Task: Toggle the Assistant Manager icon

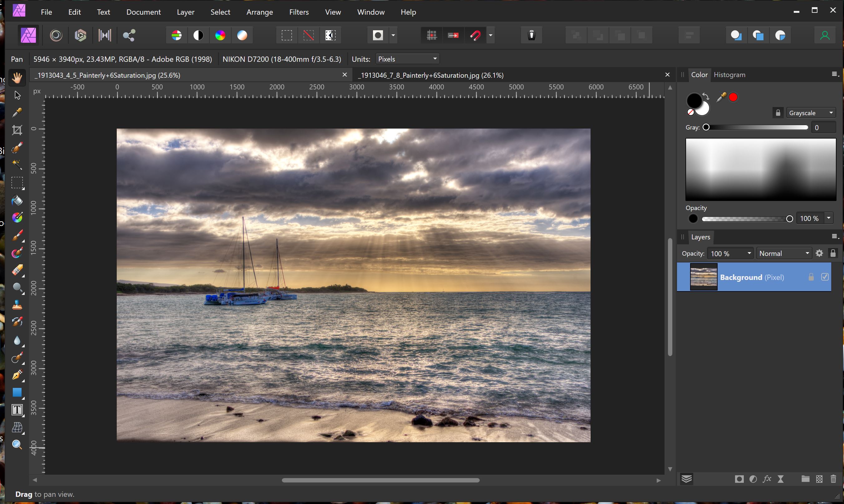Action: (532, 35)
